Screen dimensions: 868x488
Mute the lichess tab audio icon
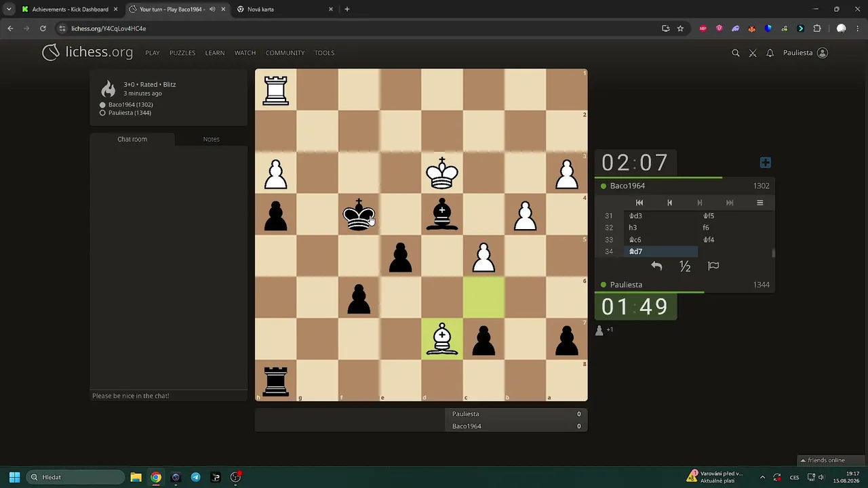click(x=212, y=9)
